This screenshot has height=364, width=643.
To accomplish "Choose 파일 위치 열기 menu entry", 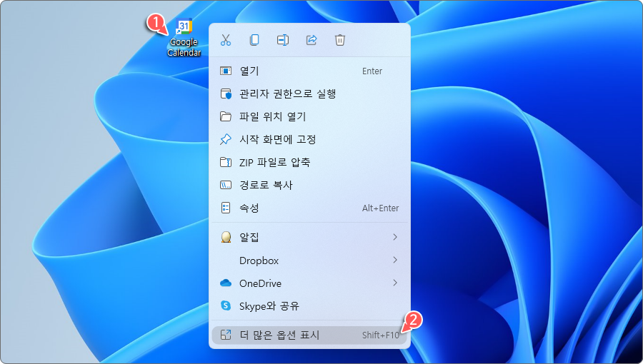I will click(309, 116).
